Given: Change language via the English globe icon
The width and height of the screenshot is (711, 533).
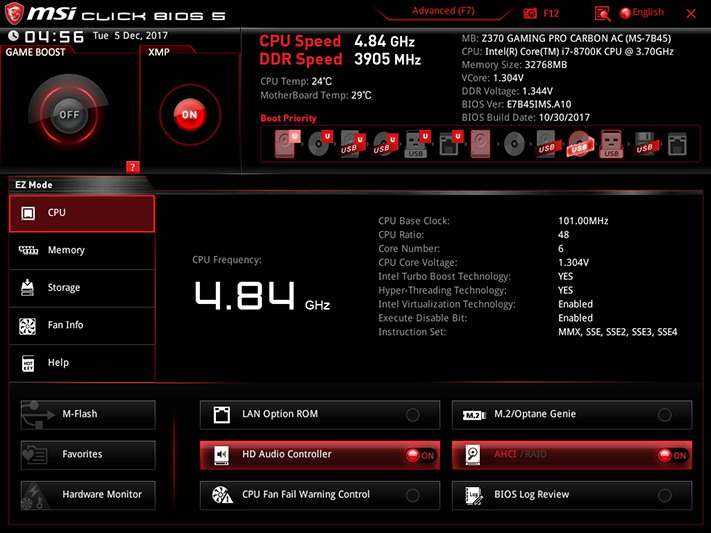Looking at the screenshot, I should click(642, 13).
